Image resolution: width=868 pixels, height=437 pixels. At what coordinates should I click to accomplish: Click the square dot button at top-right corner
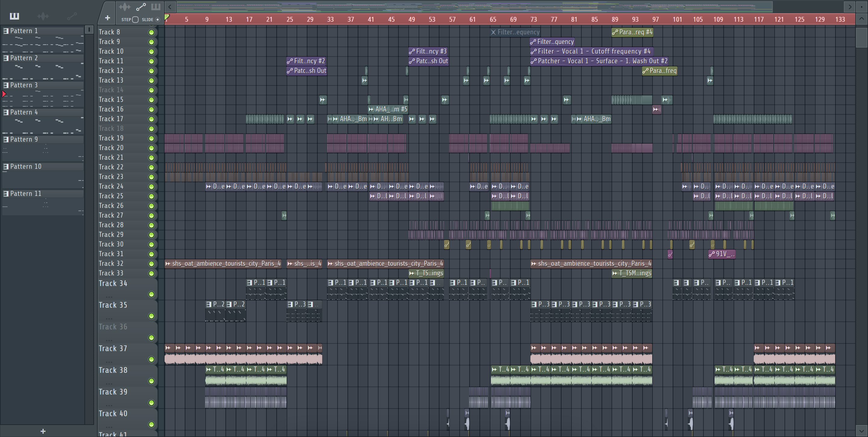[x=862, y=7]
